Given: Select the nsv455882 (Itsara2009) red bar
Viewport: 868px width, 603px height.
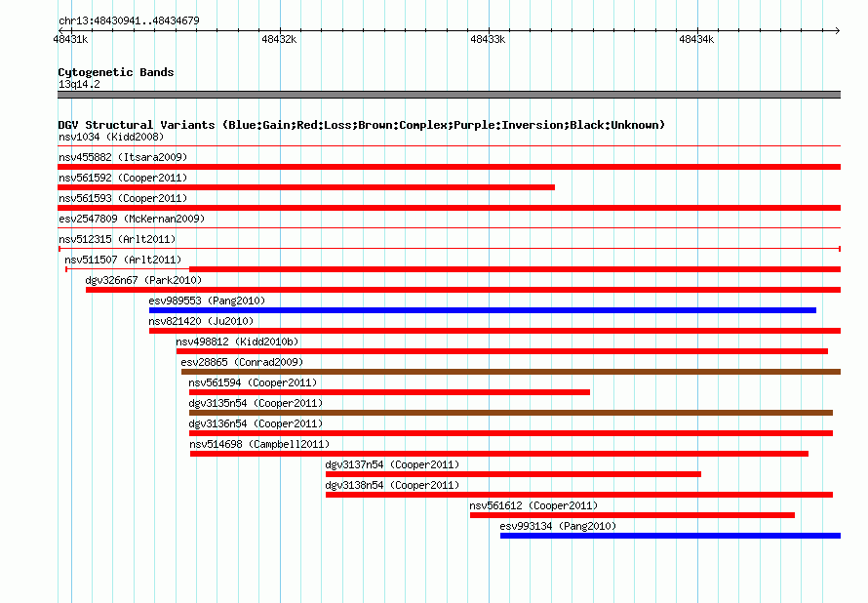Looking at the screenshot, I should point(449,167).
